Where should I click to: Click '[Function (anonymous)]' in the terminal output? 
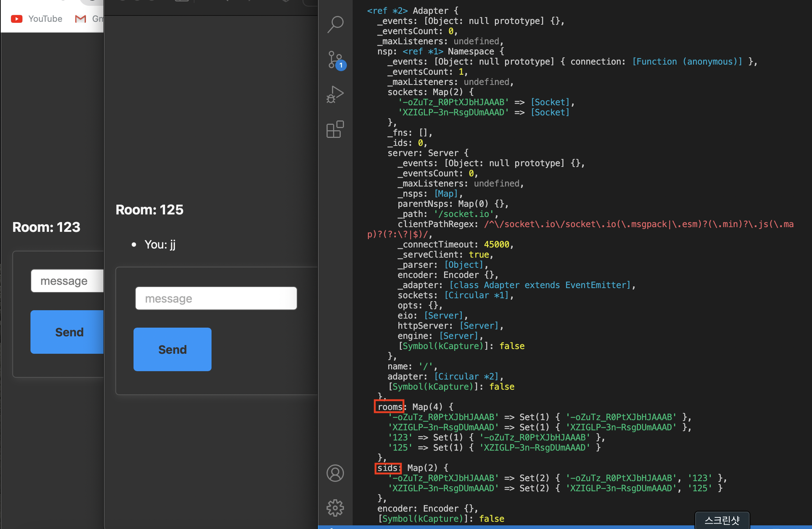pos(687,62)
